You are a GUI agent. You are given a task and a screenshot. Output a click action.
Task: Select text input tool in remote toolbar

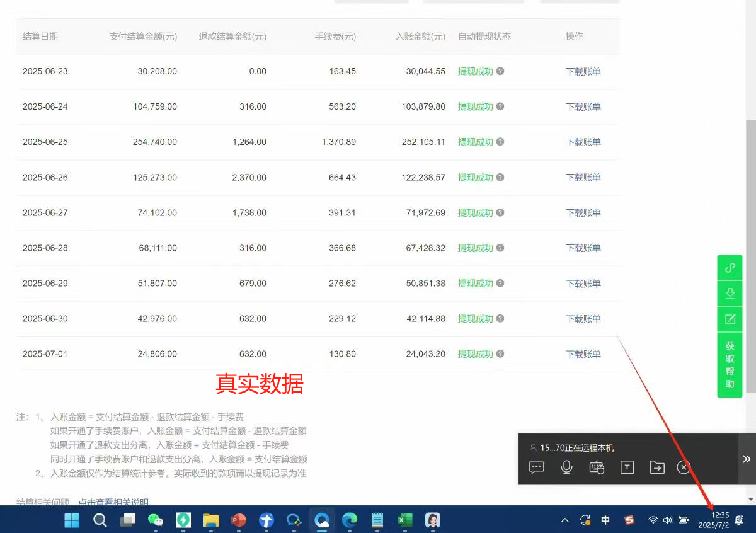tap(627, 467)
